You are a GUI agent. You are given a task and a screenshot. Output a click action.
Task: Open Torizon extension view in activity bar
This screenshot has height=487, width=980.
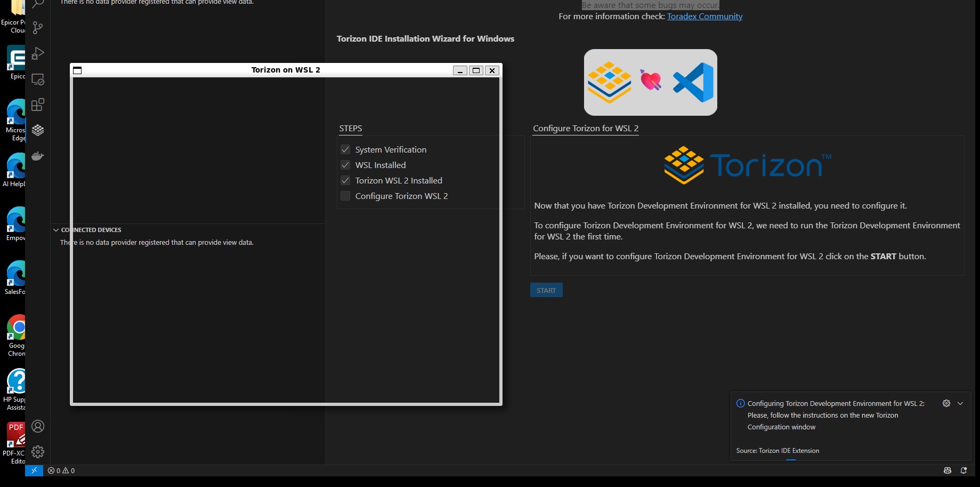coord(38,130)
